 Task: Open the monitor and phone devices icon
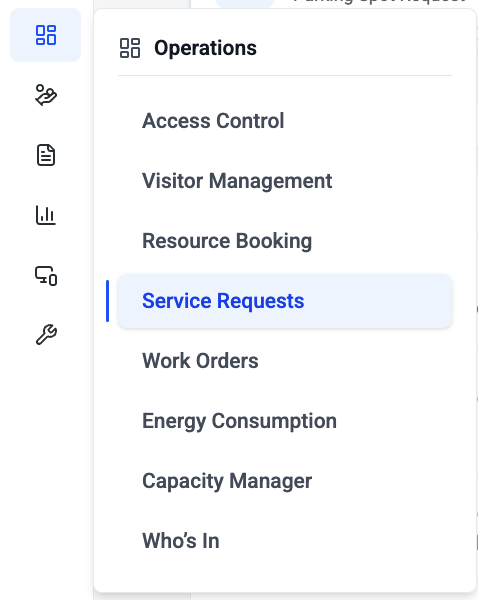(46, 276)
